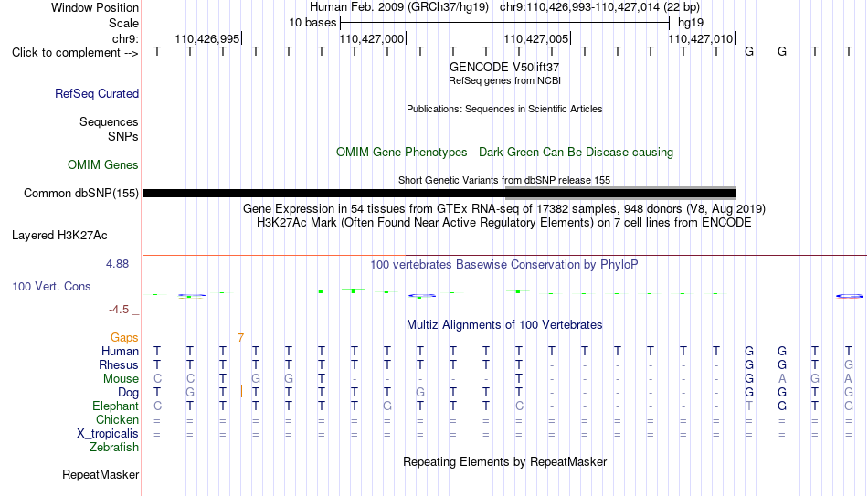Click the 110,427,005 coordinate tick label
Image resolution: width=868 pixels, height=496 pixels.
tap(535, 38)
